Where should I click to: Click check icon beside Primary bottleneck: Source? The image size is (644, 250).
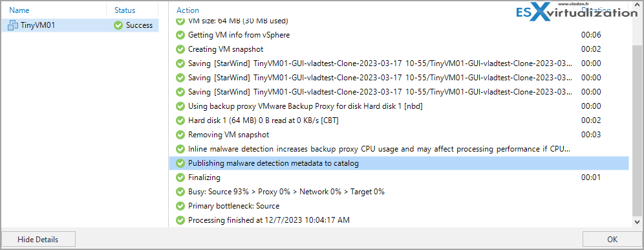coord(180,206)
